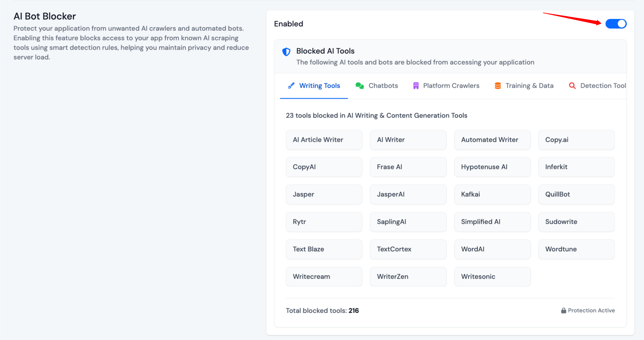Click the red Detection Tools magnifier icon
Image resolution: width=644 pixels, height=340 pixels.
572,86
